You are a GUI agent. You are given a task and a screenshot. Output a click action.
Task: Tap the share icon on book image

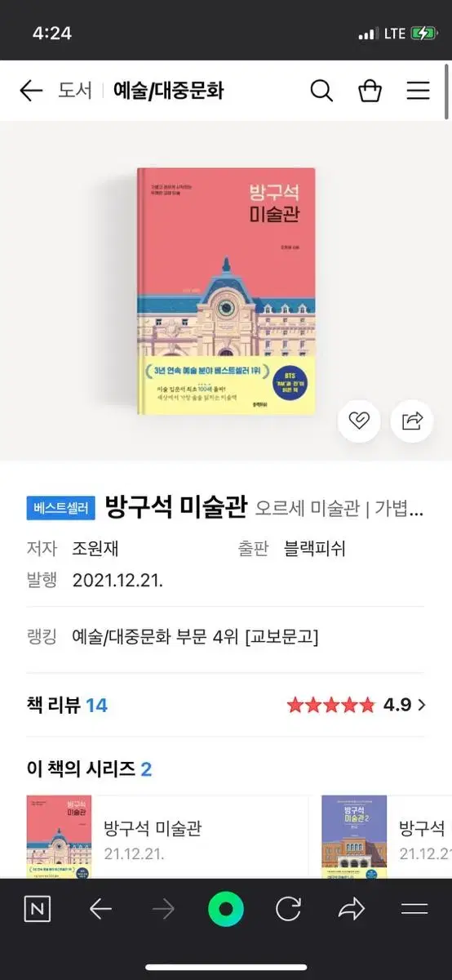pos(413,421)
